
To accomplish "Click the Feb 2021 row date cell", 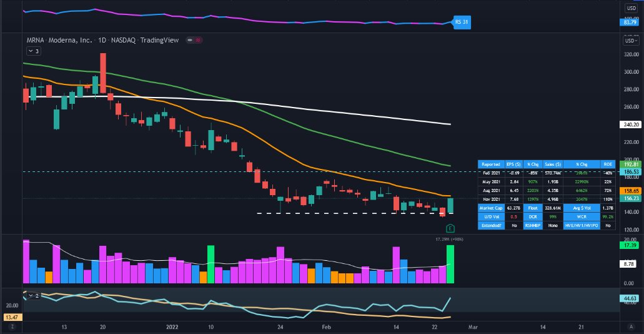I will (491, 173).
